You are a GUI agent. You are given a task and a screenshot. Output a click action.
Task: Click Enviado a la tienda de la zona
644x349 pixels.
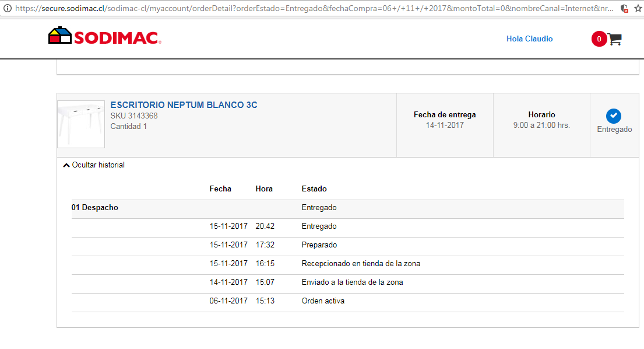click(352, 282)
